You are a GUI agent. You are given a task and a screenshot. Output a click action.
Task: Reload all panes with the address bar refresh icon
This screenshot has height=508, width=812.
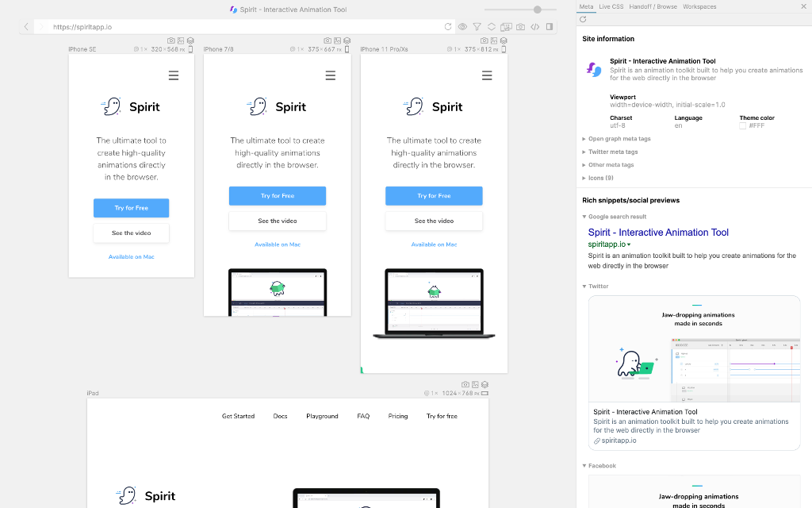(448, 26)
